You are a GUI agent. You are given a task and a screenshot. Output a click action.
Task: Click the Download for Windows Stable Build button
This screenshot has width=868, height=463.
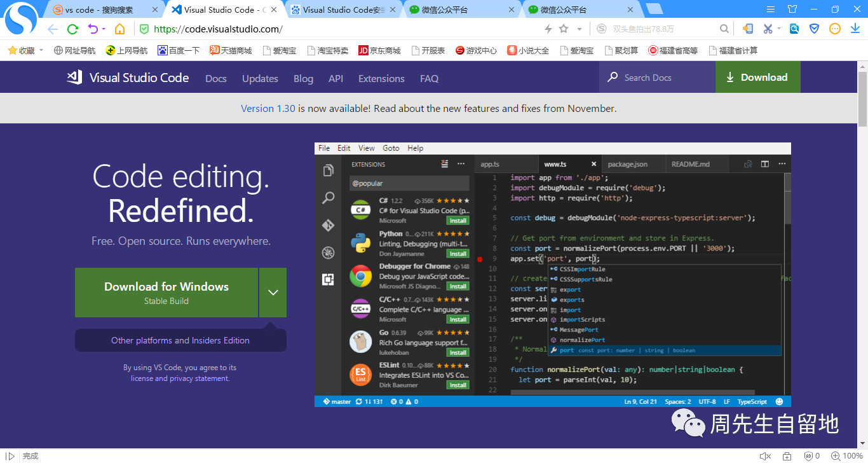tap(166, 293)
